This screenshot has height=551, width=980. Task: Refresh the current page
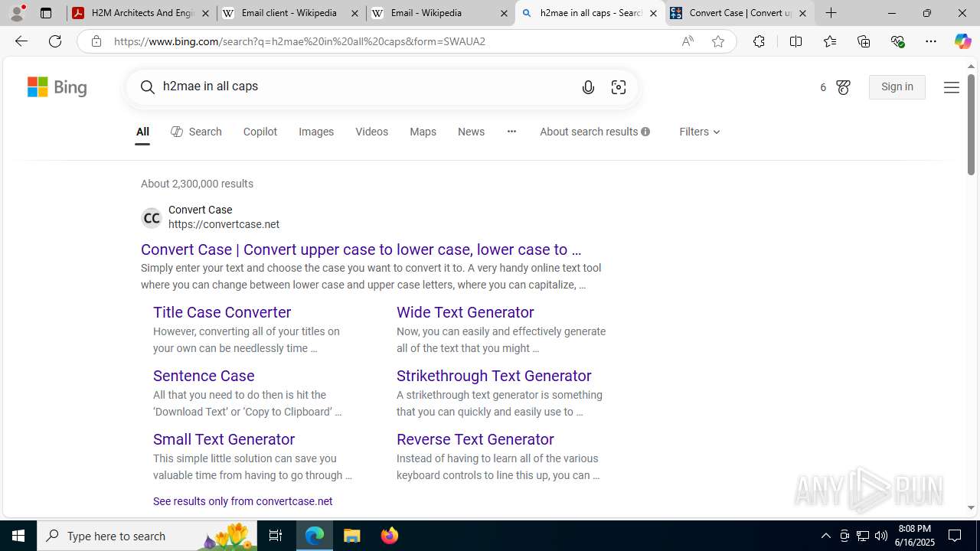(x=55, y=41)
